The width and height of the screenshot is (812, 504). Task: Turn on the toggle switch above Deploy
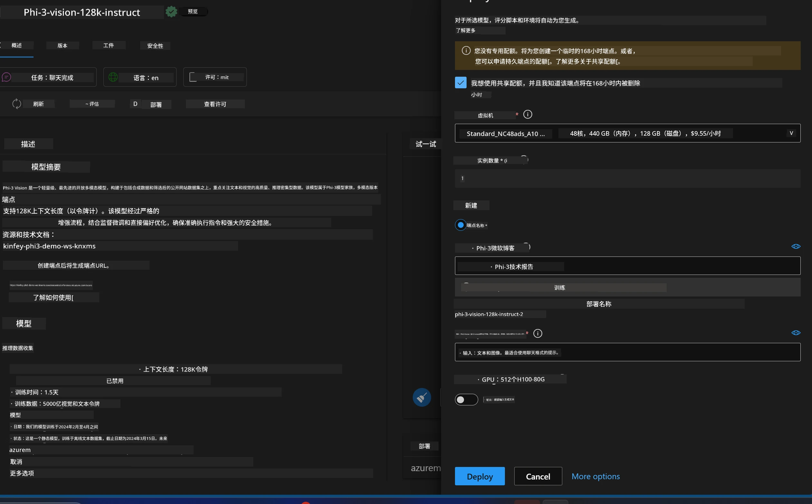[x=466, y=399]
